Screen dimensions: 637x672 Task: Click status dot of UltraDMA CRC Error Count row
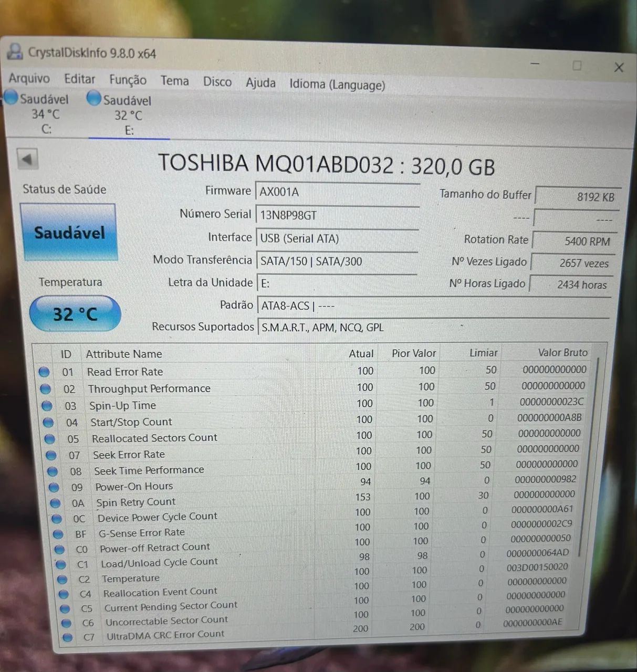click(x=67, y=637)
